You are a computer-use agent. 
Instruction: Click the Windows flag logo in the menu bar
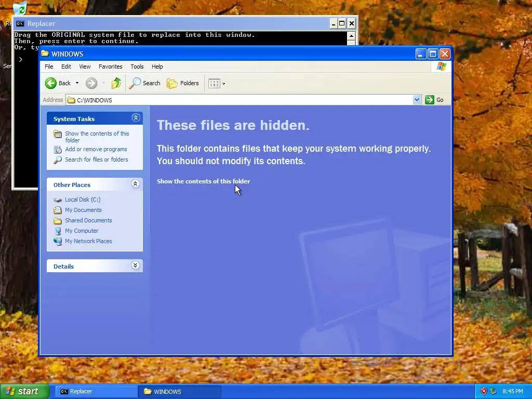442,66
